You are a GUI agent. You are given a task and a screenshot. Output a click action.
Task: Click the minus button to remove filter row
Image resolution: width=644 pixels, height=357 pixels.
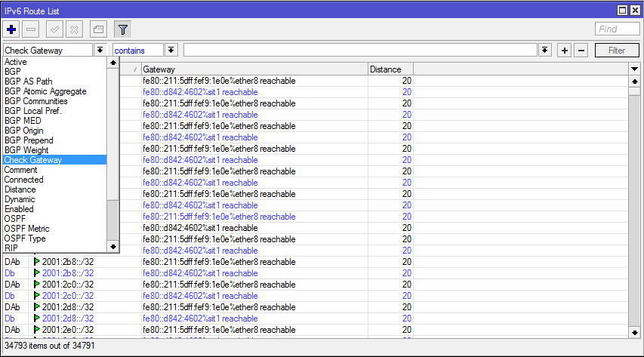pyautogui.click(x=581, y=51)
